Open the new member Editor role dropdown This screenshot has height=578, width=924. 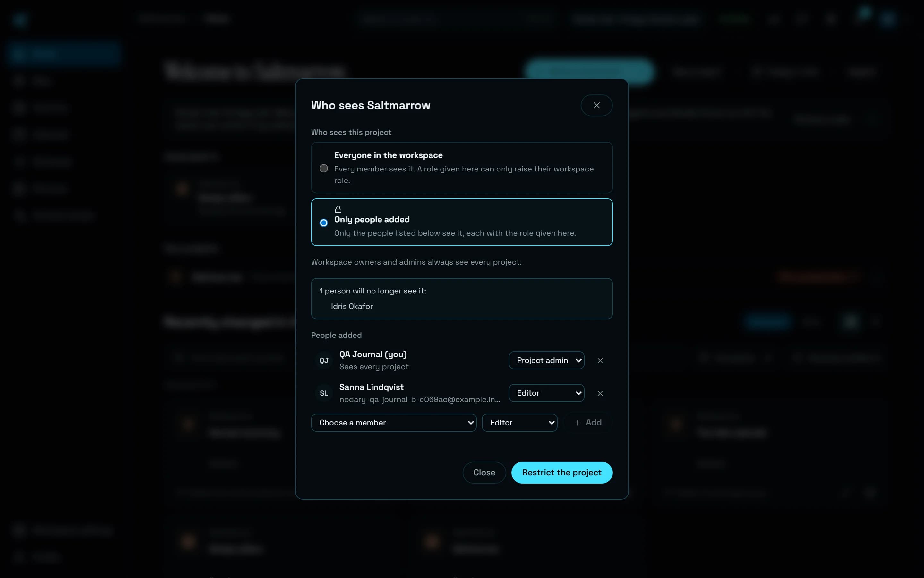[x=519, y=422]
